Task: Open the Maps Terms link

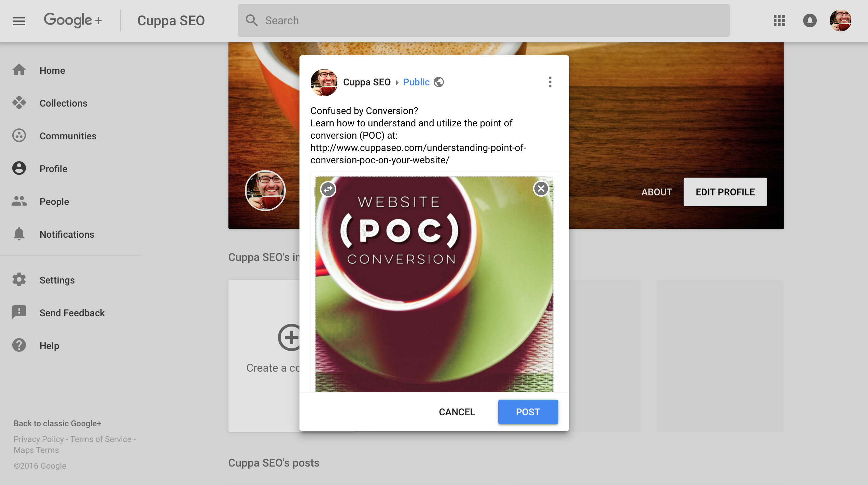Action: (x=36, y=450)
